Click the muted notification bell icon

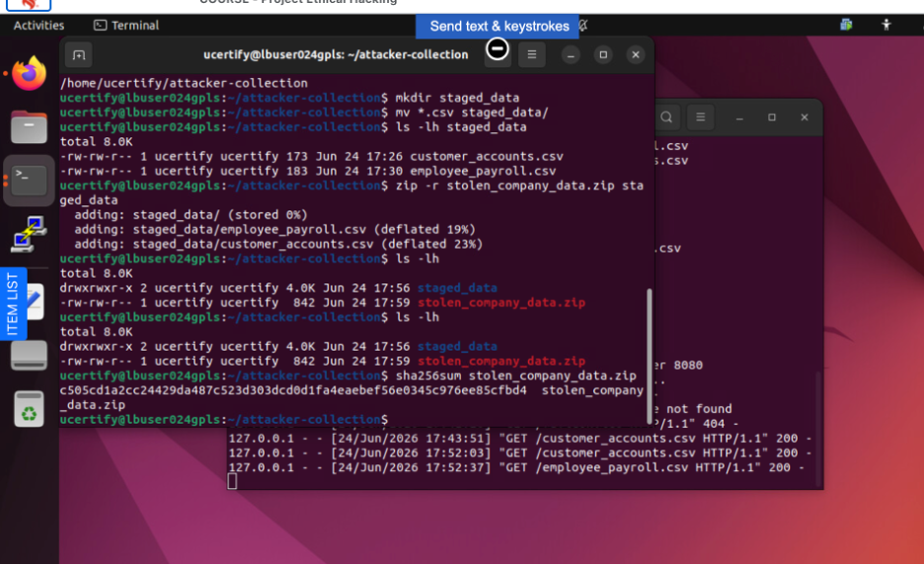click(x=583, y=26)
